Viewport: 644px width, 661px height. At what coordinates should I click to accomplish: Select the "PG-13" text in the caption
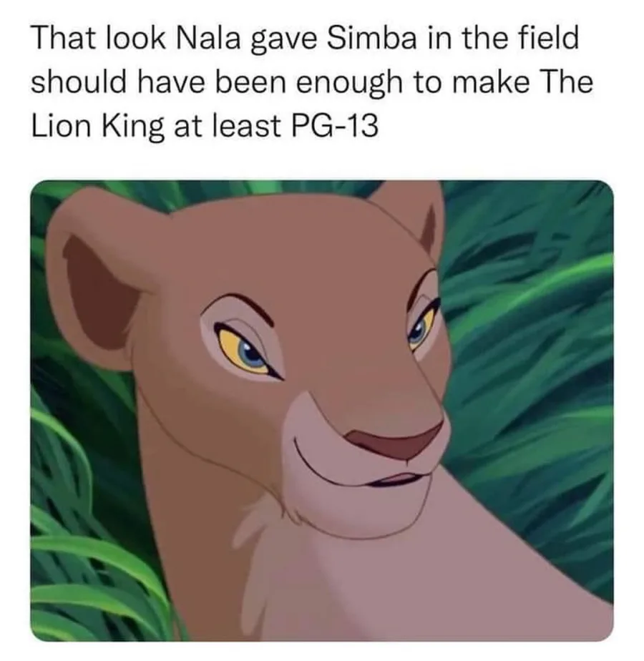335,126
